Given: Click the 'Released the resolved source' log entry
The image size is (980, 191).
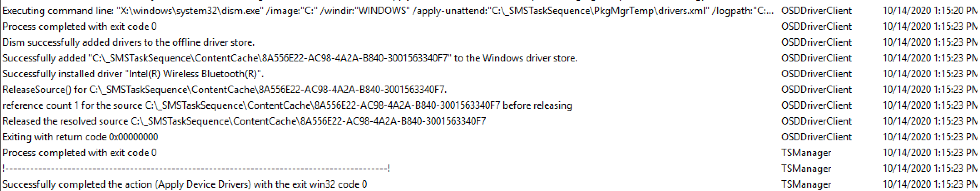Looking at the screenshot, I should pos(244,121).
